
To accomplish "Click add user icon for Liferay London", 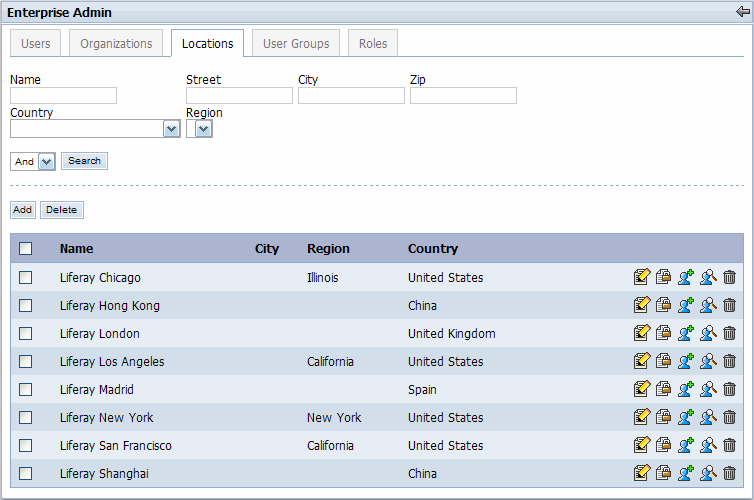I will (x=686, y=333).
